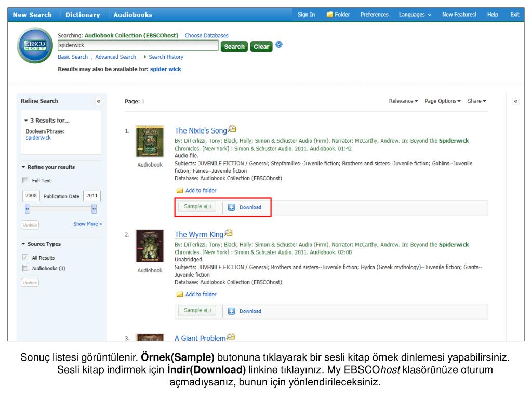Collapse the Refine your results section
532x399 pixels.
(x=23, y=167)
